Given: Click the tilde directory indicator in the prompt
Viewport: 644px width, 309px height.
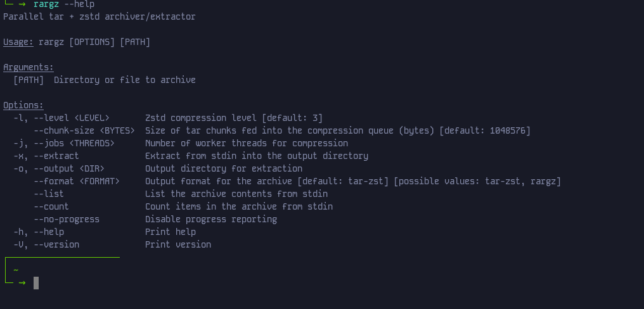Looking at the screenshot, I should 16,270.
